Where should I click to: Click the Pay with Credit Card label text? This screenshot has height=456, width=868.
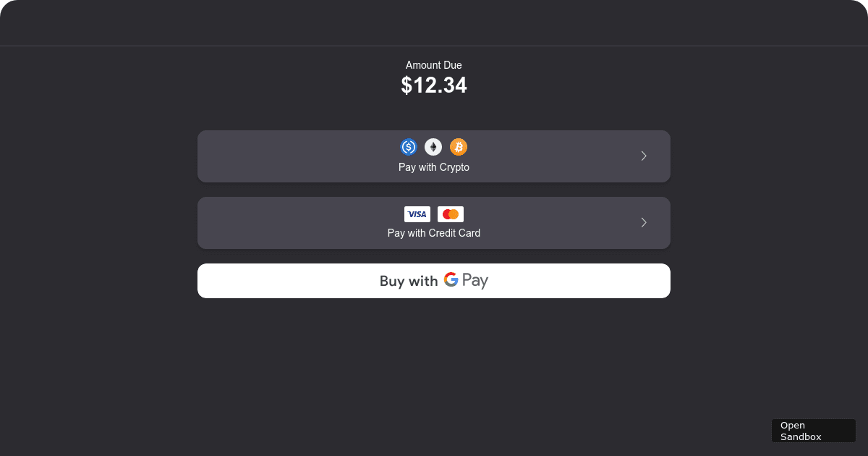(x=433, y=233)
